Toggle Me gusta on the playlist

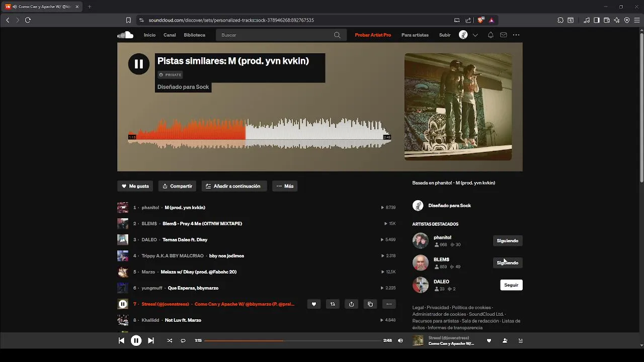[x=135, y=186]
